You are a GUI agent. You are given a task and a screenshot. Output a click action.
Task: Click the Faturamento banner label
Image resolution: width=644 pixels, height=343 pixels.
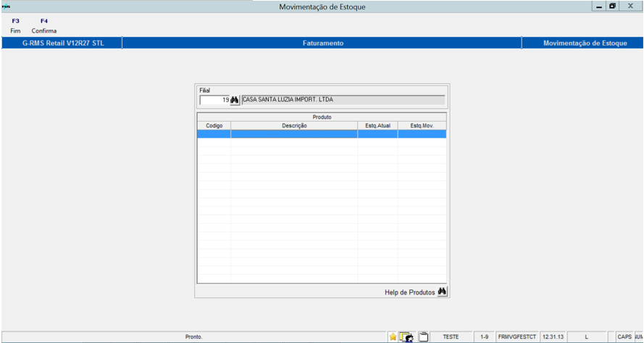[323, 43]
